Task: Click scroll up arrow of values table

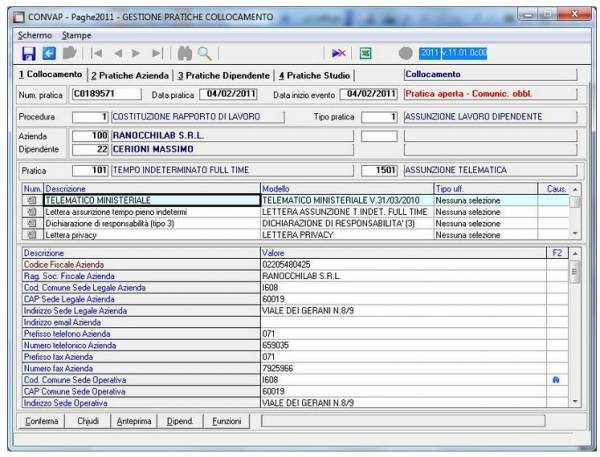Action: (x=575, y=253)
